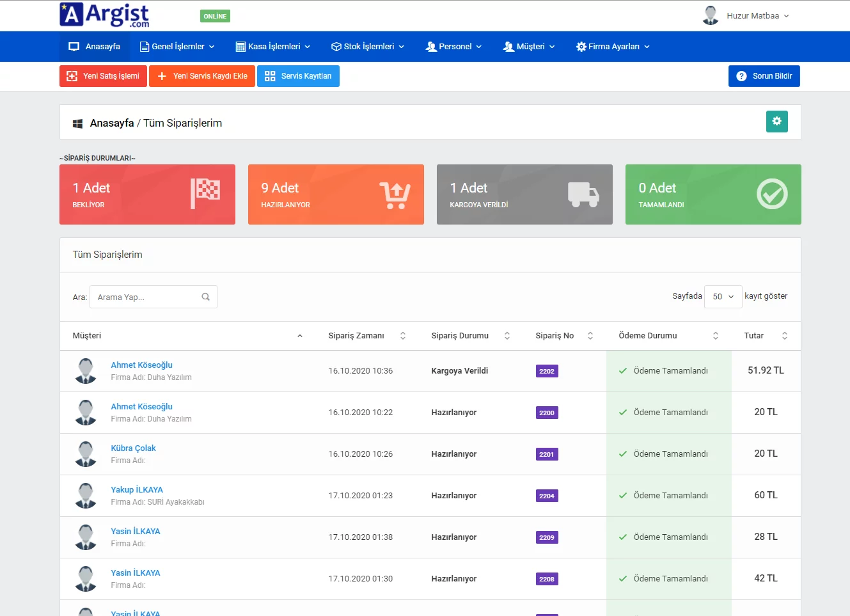Open the records-per-page dropdown showing 50
850x616 pixels.
coord(723,297)
